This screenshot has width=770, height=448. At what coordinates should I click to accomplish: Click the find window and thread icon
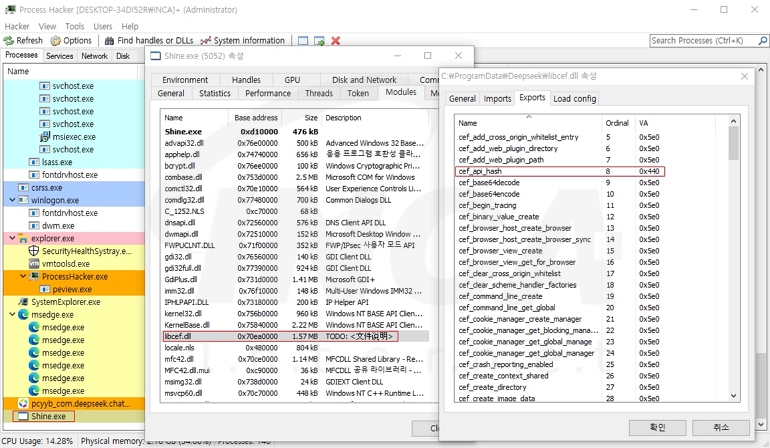[319, 41]
